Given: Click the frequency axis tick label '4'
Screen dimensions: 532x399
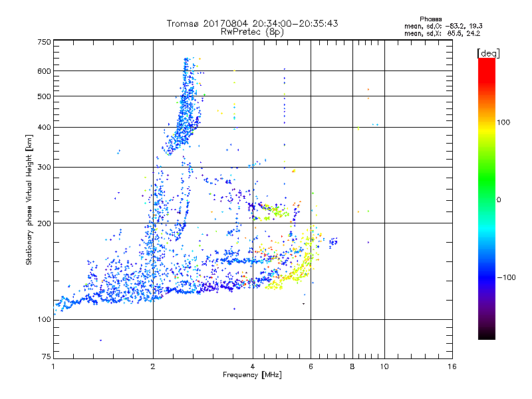Looking at the screenshot, I should click(x=253, y=366).
